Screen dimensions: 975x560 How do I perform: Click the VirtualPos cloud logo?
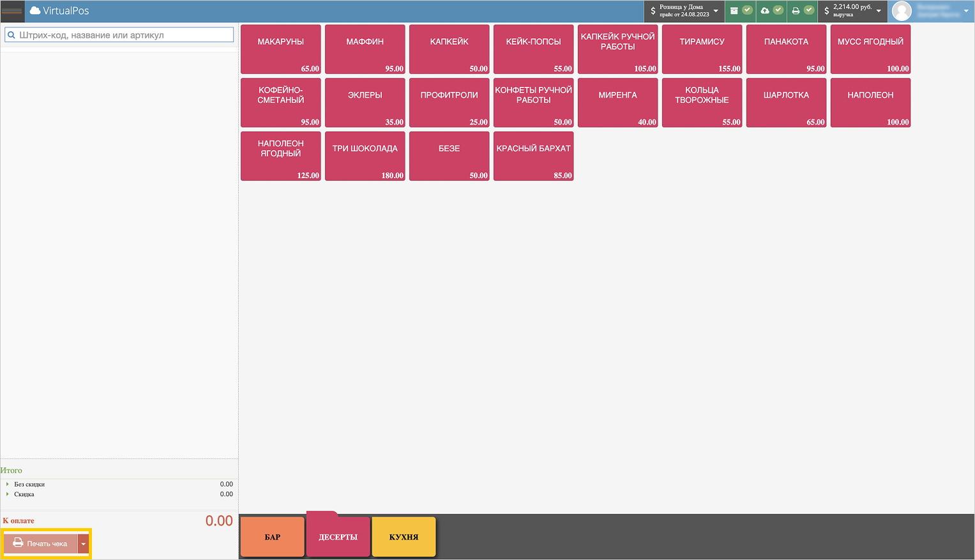pyautogui.click(x=35, y=11)
